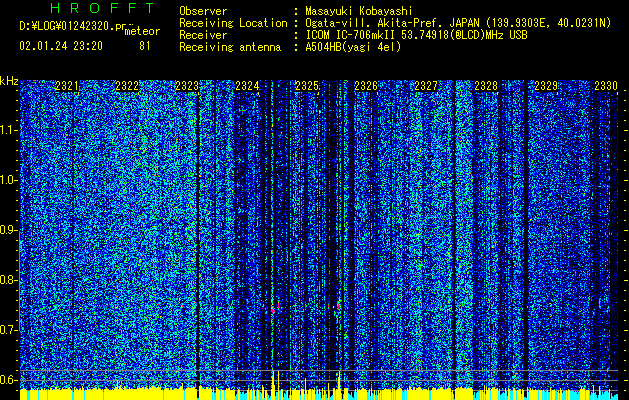This screenshot has width=629, height=400.
Task: Click the 2325 time marker
Action: coord(306,86)
